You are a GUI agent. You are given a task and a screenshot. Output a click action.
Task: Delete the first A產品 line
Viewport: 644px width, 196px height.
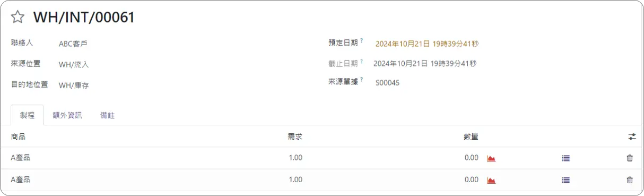click(630, 158)
